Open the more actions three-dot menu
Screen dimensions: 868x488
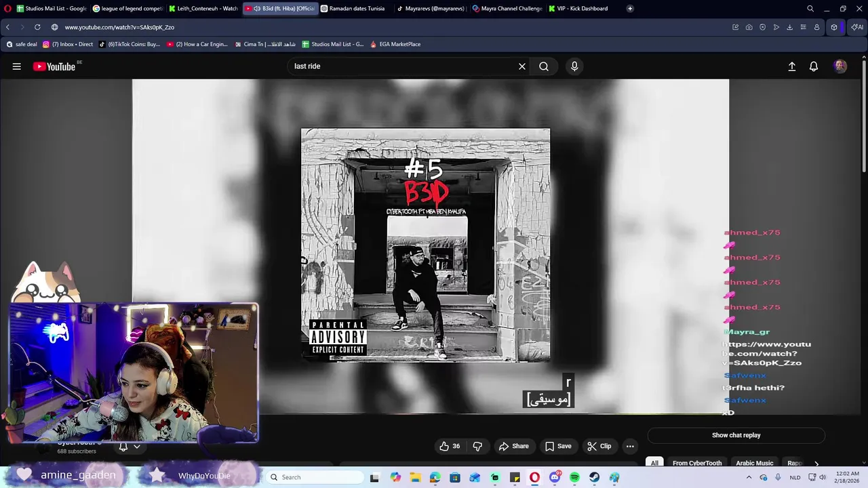[630, 446]
